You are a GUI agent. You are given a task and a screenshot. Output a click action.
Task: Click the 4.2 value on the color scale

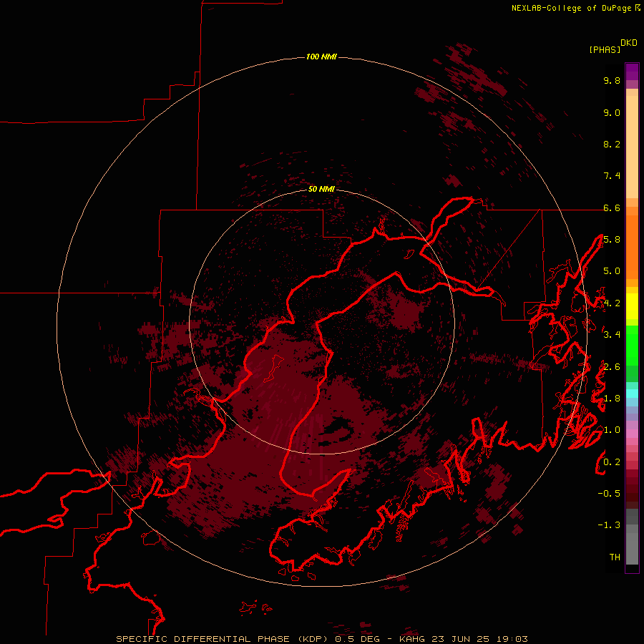pyautogui.click(x=612, y=303)
